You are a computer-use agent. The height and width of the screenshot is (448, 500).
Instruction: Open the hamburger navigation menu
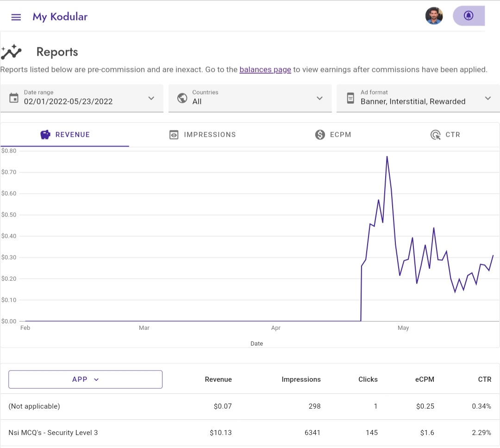pyautogui.click(x=16, y=17)
